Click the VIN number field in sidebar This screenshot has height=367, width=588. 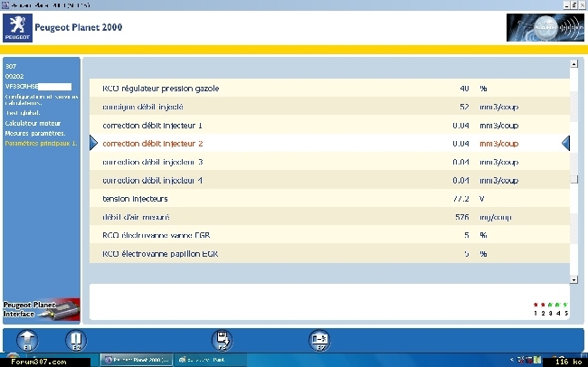coord(38,87)
